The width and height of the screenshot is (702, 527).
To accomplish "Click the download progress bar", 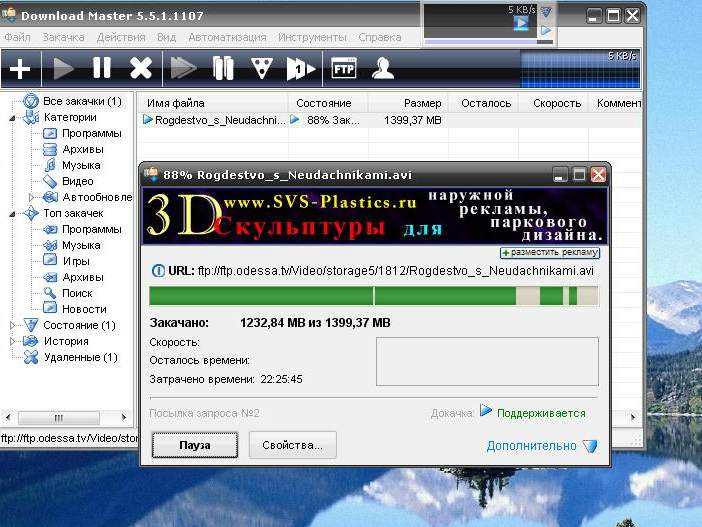I will (374, 296).
